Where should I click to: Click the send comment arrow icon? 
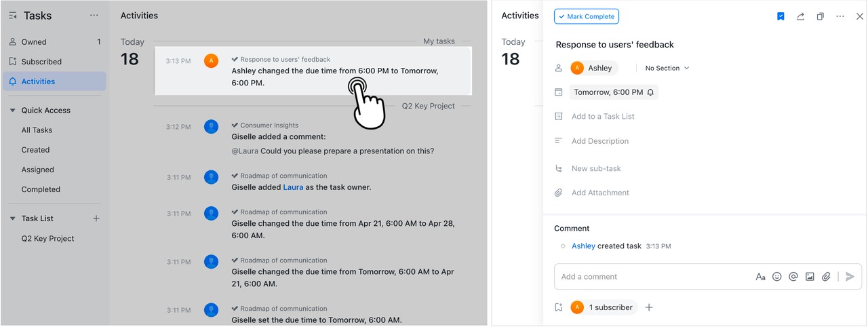(850, 277)
